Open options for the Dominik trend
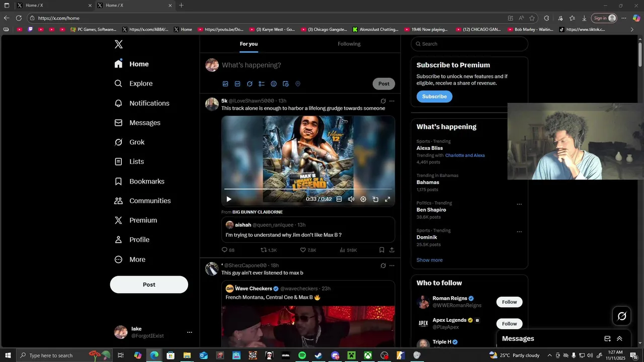 pos(519,232)
